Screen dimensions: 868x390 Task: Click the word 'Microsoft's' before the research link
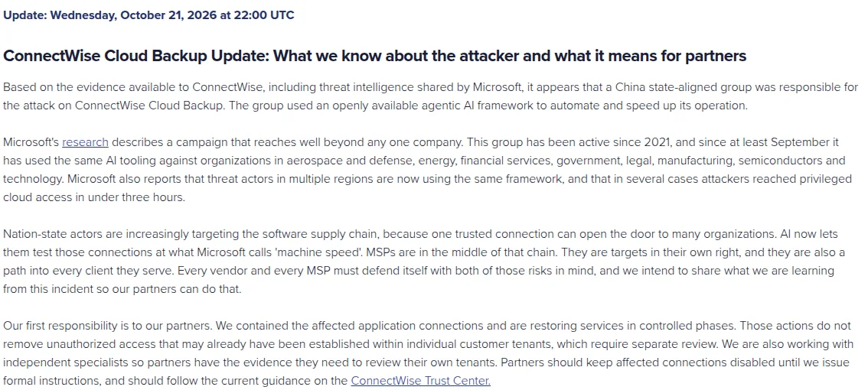pos(31,142)
